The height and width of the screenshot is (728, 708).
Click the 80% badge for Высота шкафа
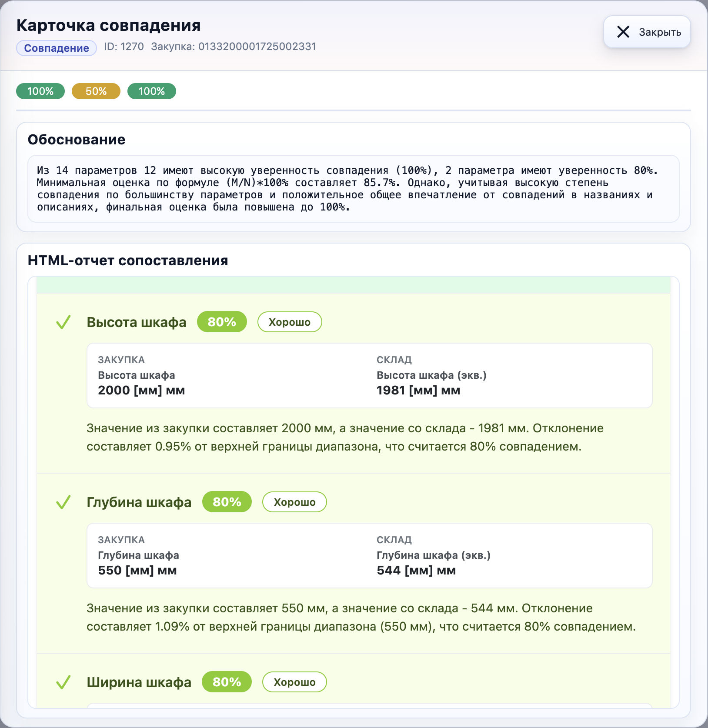tap(222, 322)
